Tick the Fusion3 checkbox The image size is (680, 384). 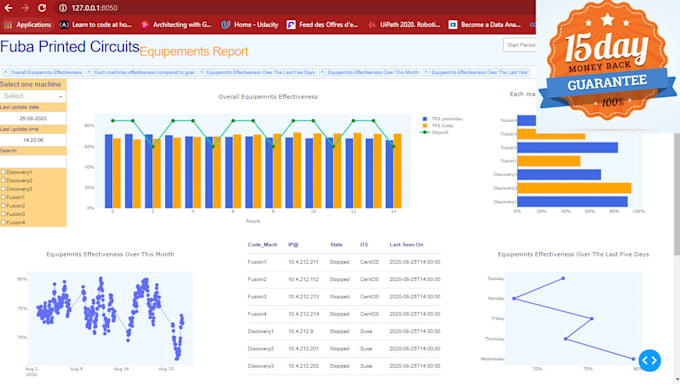(x=3, y=213)
